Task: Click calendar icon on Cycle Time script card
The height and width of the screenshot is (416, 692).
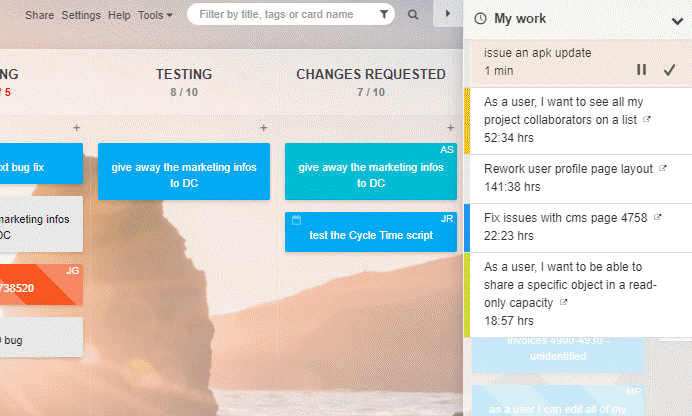Action: coord(297,220)
